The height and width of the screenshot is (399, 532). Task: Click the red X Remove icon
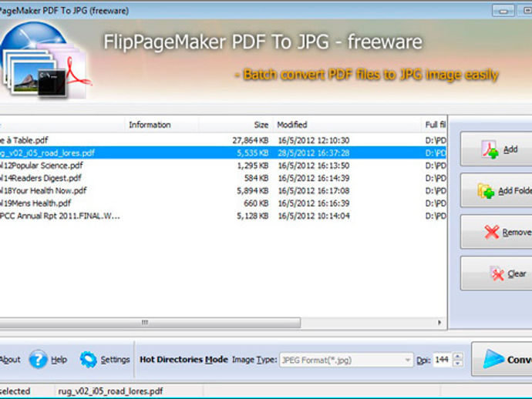492,232
